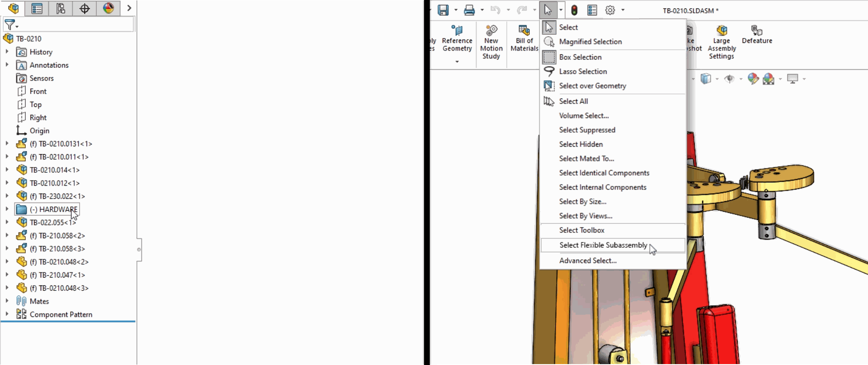Click the panel collapse handle on splitter

139,249
